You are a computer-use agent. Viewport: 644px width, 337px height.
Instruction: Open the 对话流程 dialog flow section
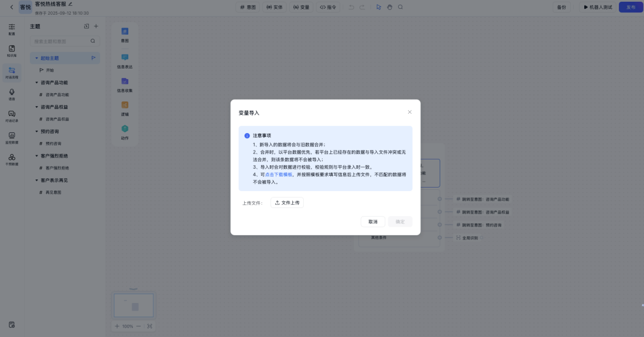[12, 73]
